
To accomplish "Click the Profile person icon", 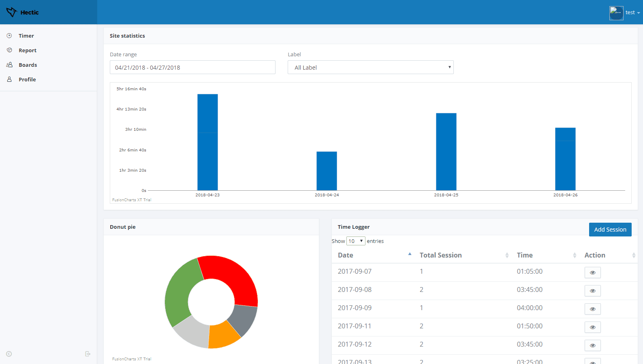I will click(x=9, y=79).
